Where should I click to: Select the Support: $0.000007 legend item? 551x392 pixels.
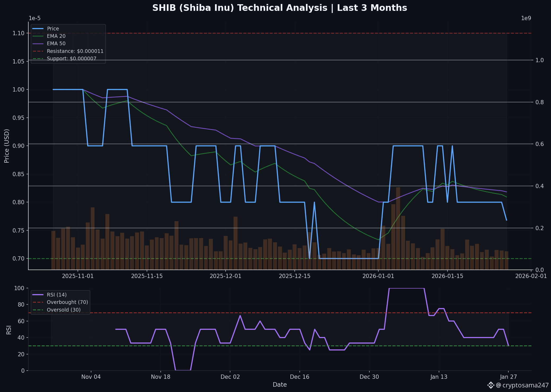coord(71,58)
